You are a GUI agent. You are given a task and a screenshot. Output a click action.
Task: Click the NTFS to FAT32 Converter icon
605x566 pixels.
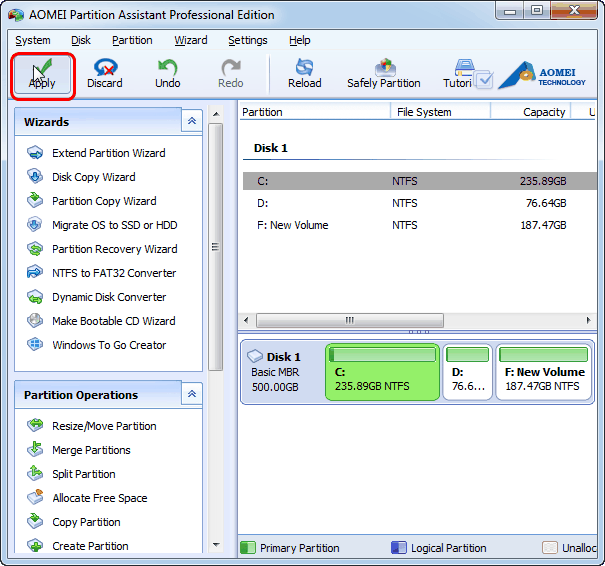point(35,273)
